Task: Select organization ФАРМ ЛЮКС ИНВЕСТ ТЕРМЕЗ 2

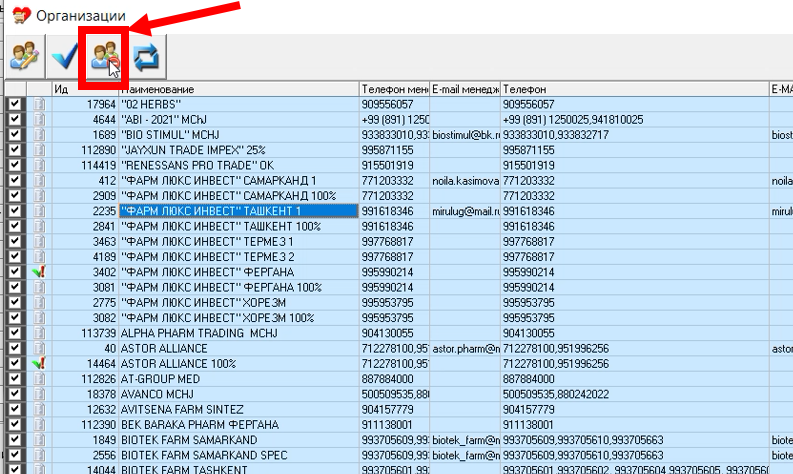Action: (239, 256)
